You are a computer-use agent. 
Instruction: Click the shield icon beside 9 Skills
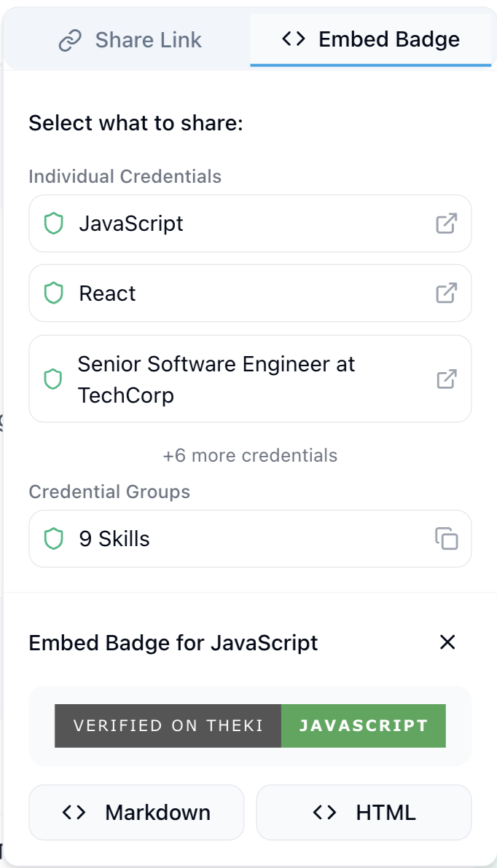point(54,539)
